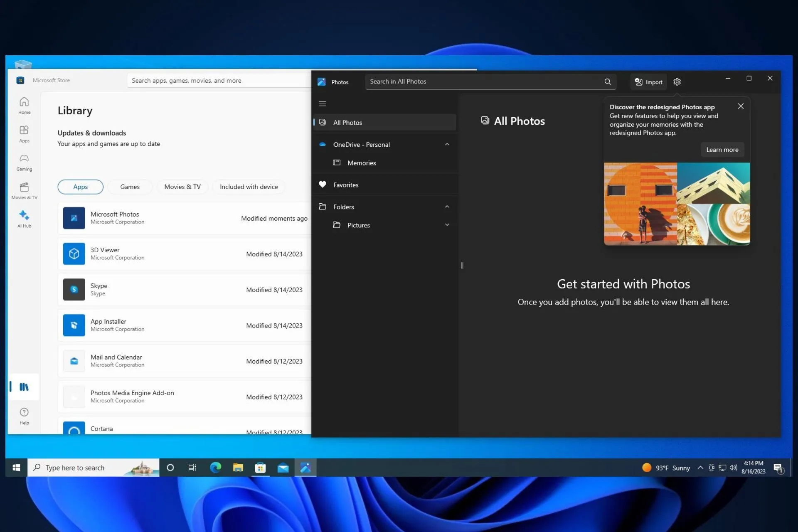Click the 3D Viewer app icon
Screen dimensions: 798x532
pyautogui.click(x=74, y=254)
